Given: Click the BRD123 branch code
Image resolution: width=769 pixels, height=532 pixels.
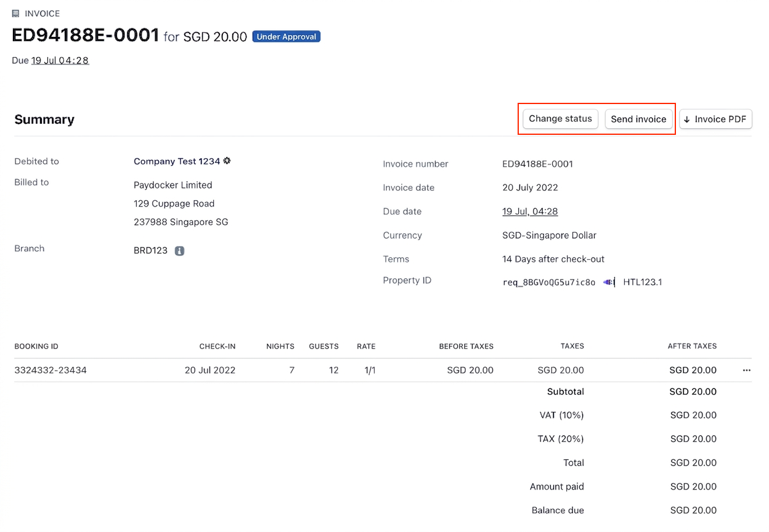Looking at the screenshot, I should tap(150, 251).
